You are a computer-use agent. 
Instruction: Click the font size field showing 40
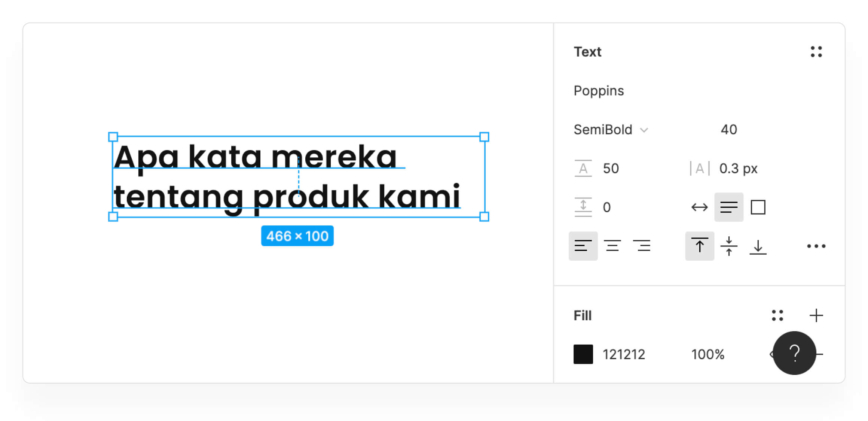pos(728,130)
